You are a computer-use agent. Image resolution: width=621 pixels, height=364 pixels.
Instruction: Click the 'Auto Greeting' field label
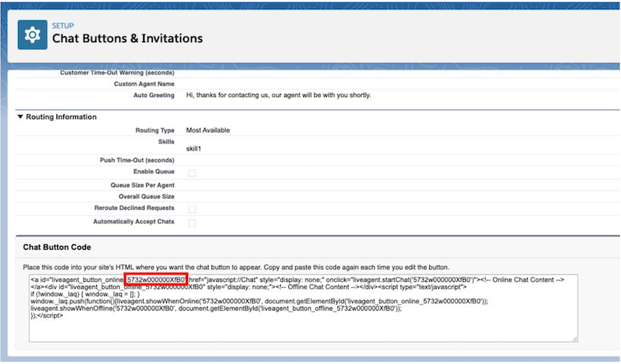pyautogui.click(x=154, y=95)
